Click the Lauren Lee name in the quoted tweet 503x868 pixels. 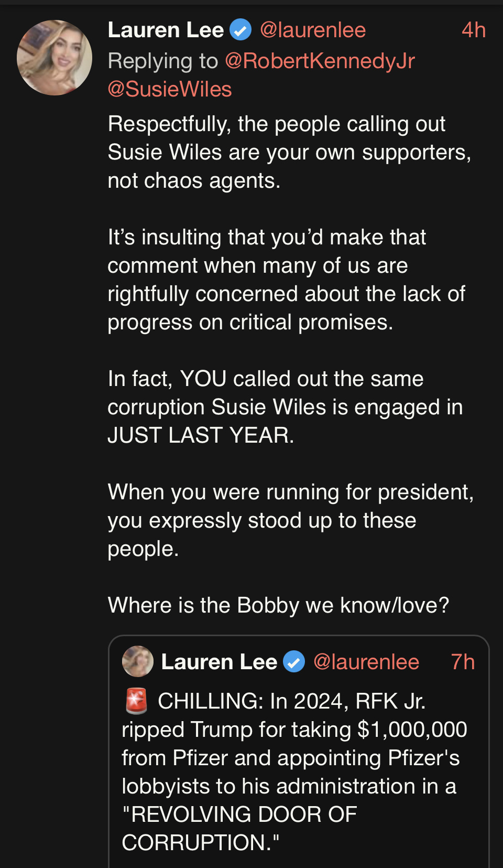click(219, 662)
